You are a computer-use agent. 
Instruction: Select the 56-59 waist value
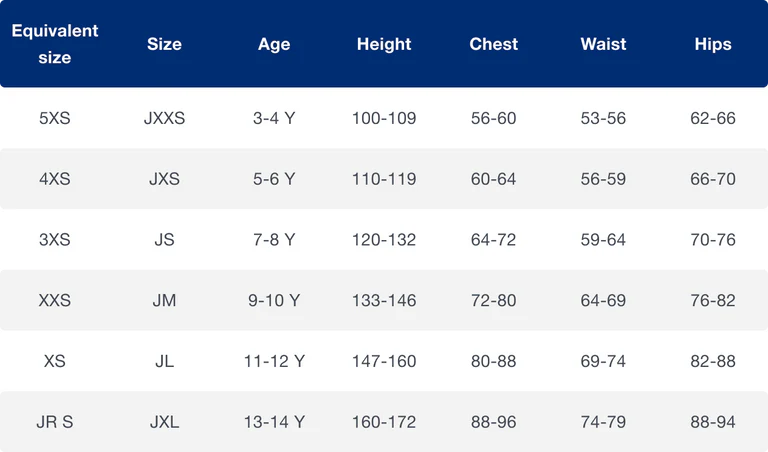pyautogui.click(x=603, y=179)
